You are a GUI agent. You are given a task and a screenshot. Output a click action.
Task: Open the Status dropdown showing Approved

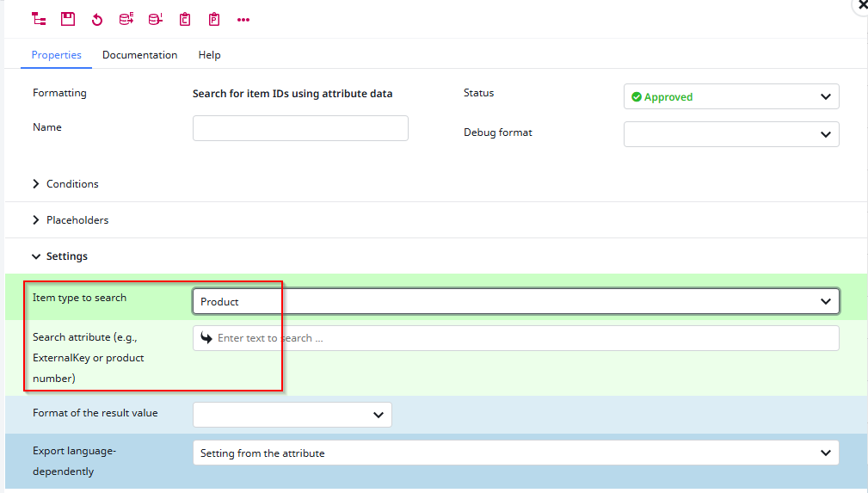[731, 96]
